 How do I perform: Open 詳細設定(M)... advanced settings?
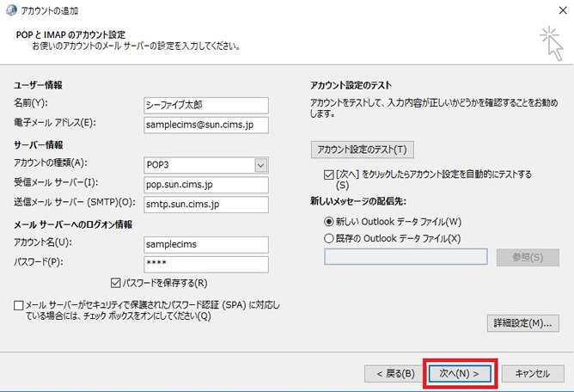[x=522, y=323]
